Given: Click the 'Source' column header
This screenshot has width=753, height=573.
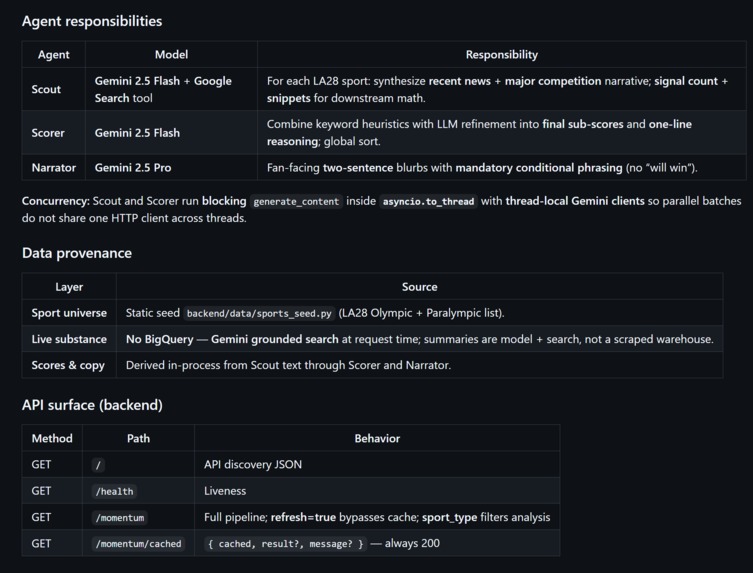Looking at the screenshot, I should click(419, 287).
